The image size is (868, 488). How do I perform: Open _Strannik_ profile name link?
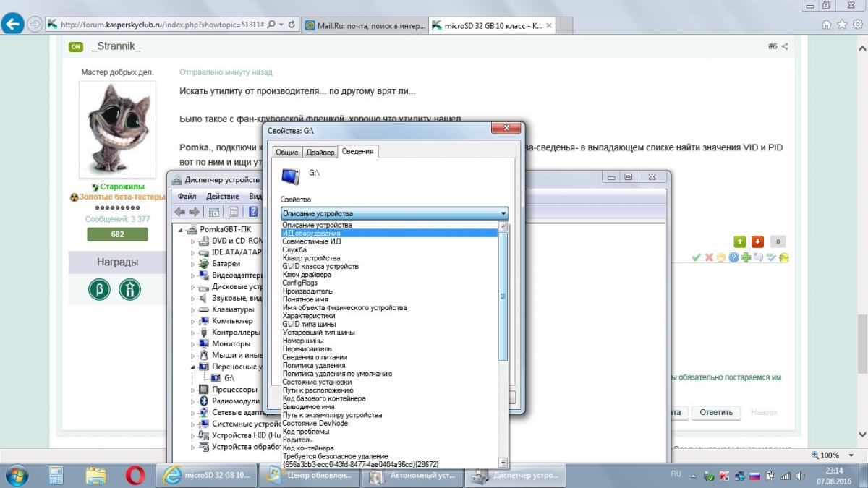pos(116,46)
